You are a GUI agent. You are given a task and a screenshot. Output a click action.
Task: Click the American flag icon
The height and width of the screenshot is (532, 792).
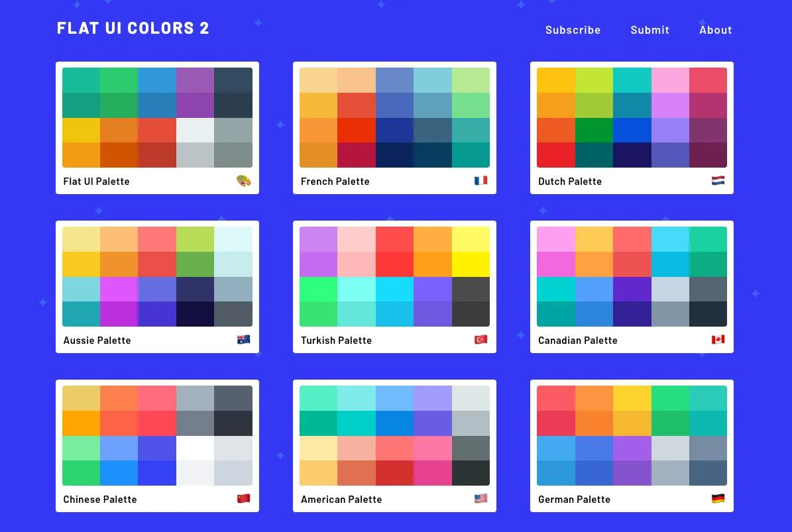(481, 498)
